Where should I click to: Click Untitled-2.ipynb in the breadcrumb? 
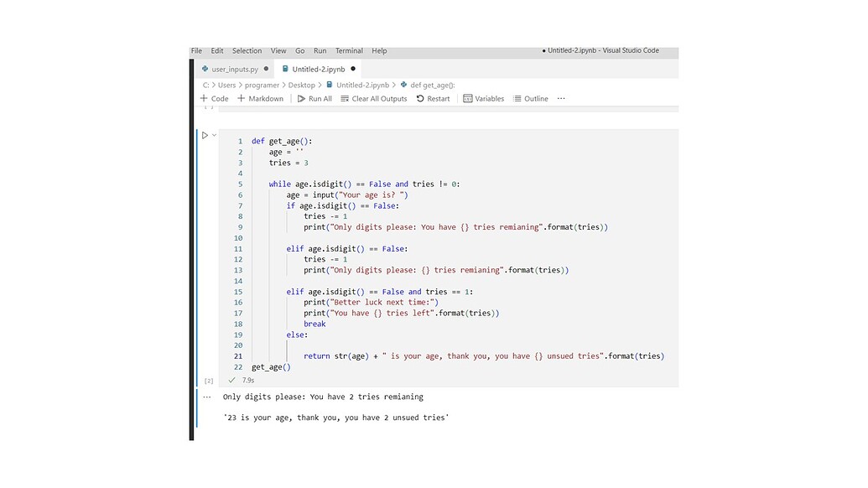tap(362, 86)
